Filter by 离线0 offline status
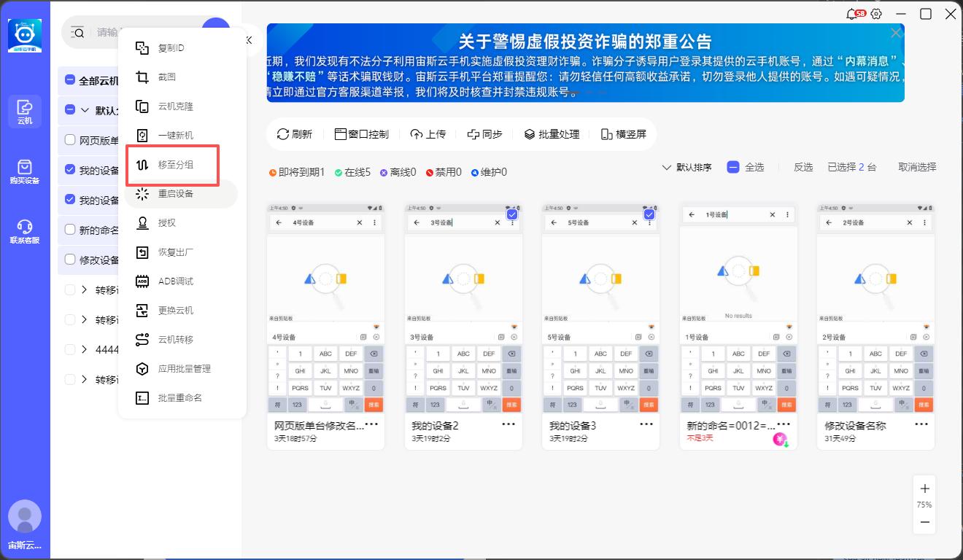 pyautogui.click(x=398, y=172)
